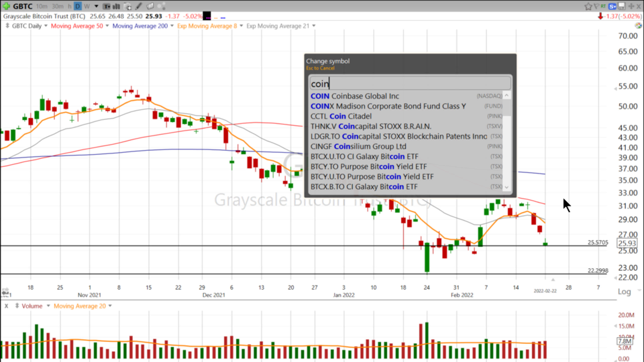Click the blue S badge icon

(x=612, y=6)
